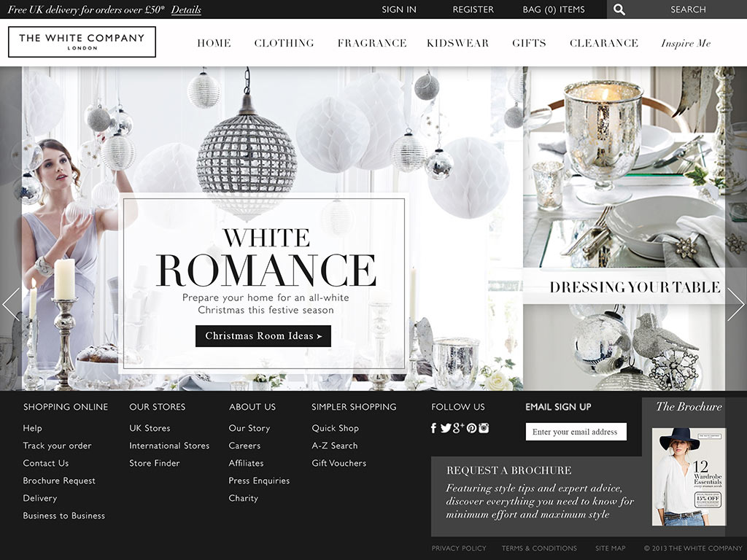Open Store Finder link
The height and width of the screenshot is (560, 747).
click(x=155, y=463)
